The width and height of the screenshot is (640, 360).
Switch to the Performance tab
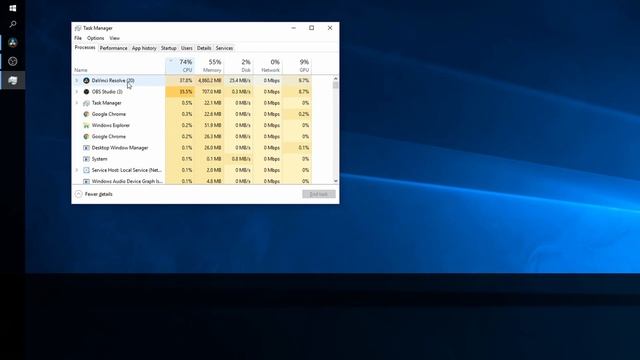[113, 48]
